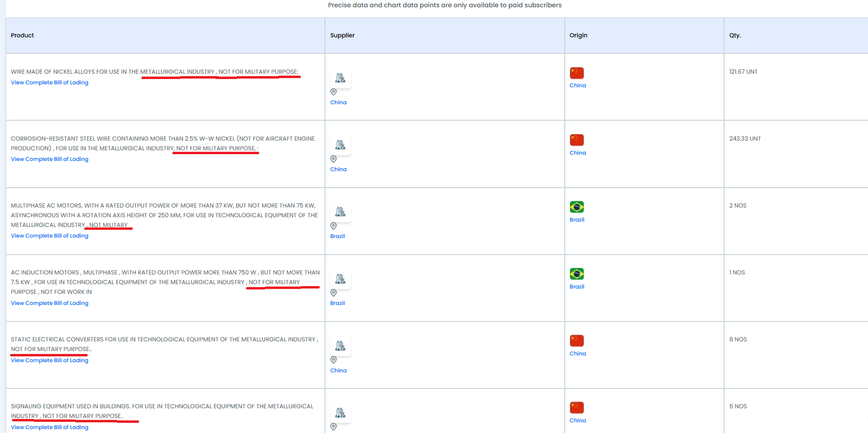Click supplier building icon in static electrical converters row
868x433 pixels.
(x=341, y=346)
